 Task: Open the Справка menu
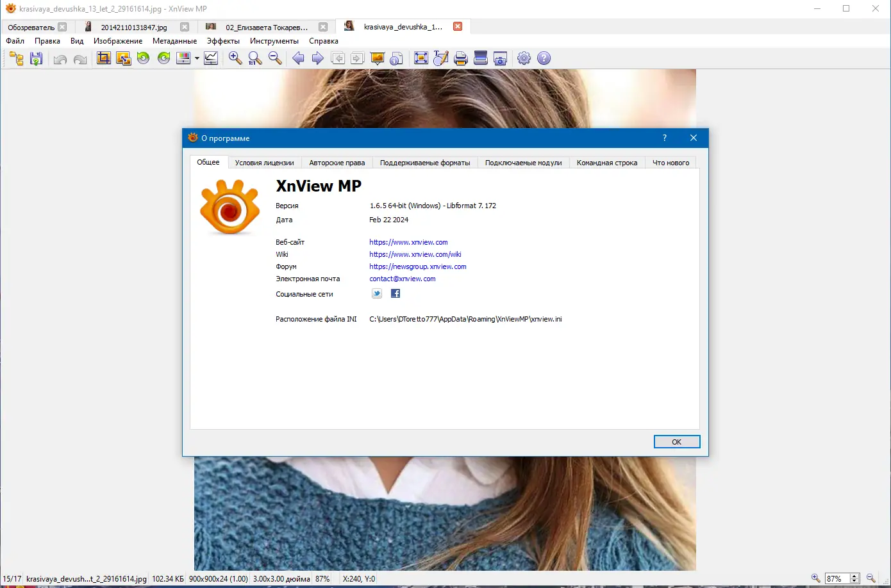324,41
